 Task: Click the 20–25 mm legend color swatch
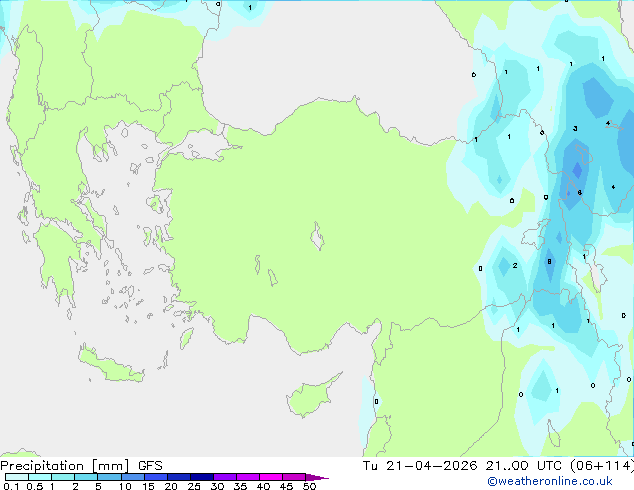point(179,477)
